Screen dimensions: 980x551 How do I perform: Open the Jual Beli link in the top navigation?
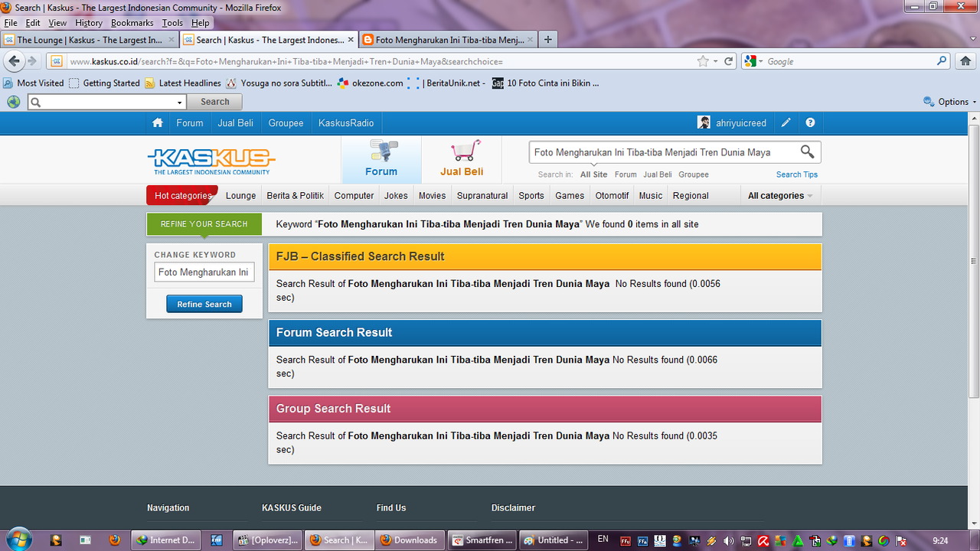tap(235, 123)
